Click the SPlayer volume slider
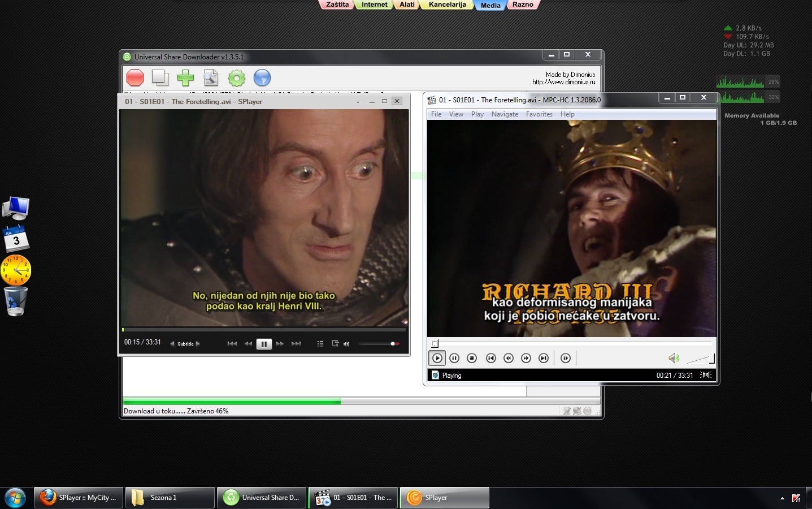 [x=379, y=344]
